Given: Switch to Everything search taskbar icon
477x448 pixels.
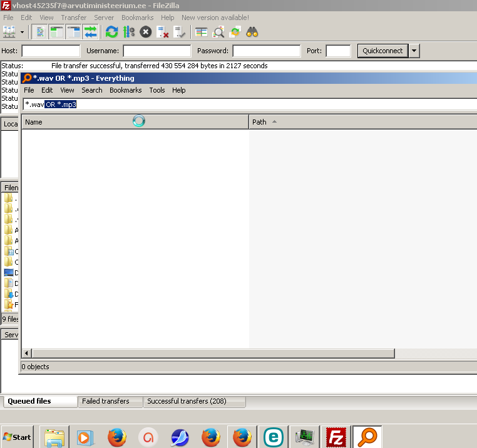Looking at the screenshot, I should (x=367, y=437).
